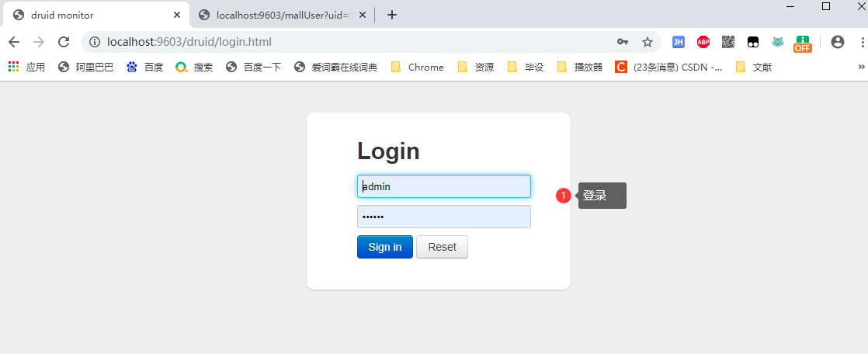Bookmark this page with the star icon
The width and height of the screenshot is (868, 354).
coord(647,43)
